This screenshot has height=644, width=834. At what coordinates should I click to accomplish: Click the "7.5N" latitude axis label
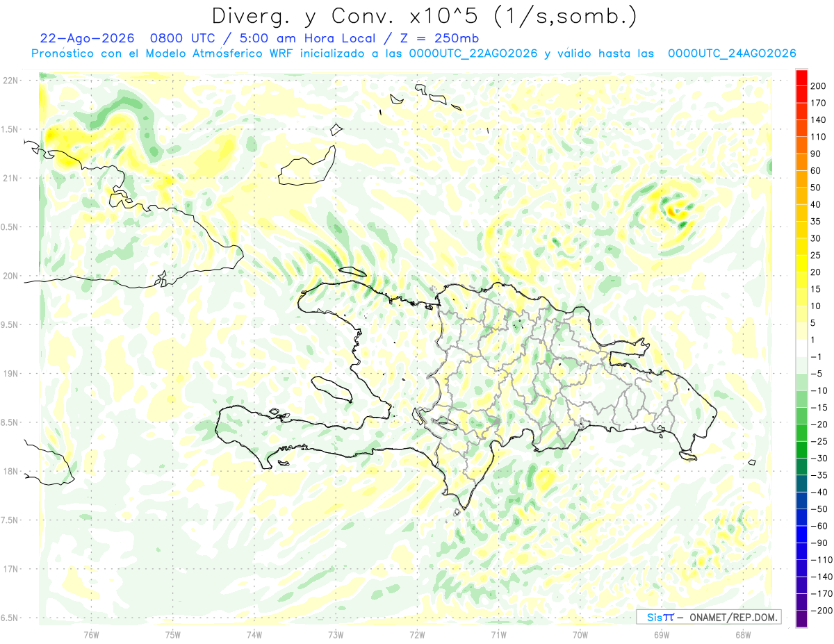pos(10,520)
